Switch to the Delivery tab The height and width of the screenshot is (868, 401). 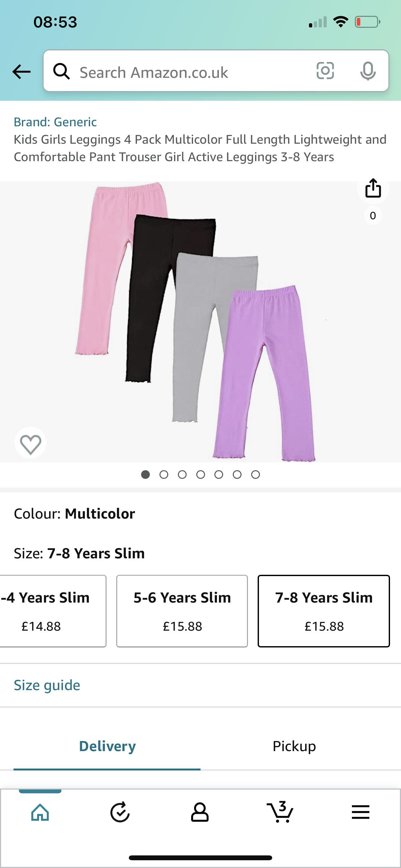pyautogui.click(x=107, y=746)
